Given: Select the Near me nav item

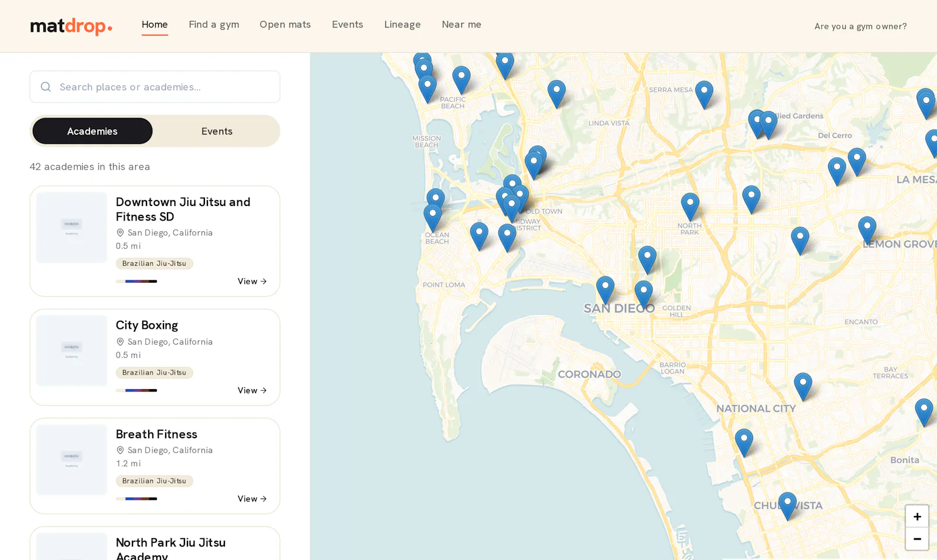Looking at the screenshot, I should point(461,25).
